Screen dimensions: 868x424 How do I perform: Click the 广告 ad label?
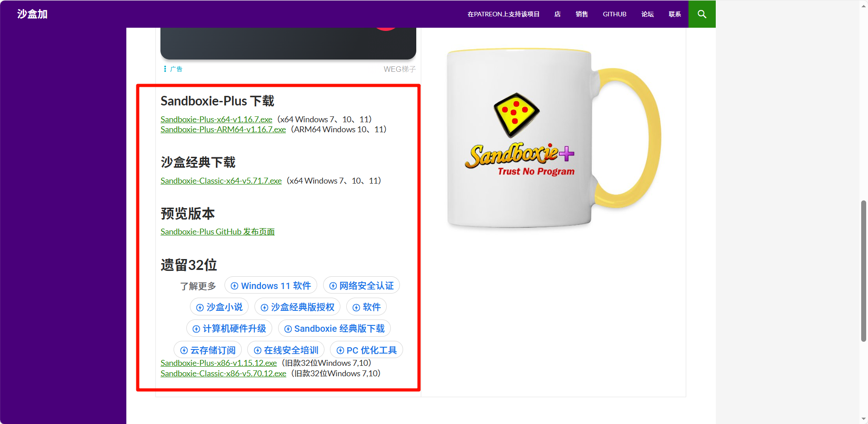click(176, 69)
